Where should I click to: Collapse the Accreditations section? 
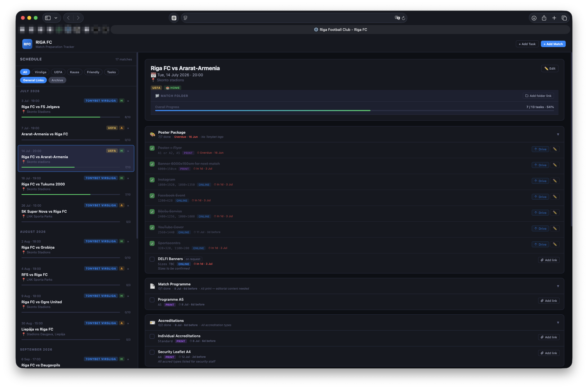[x=558, y=323]
